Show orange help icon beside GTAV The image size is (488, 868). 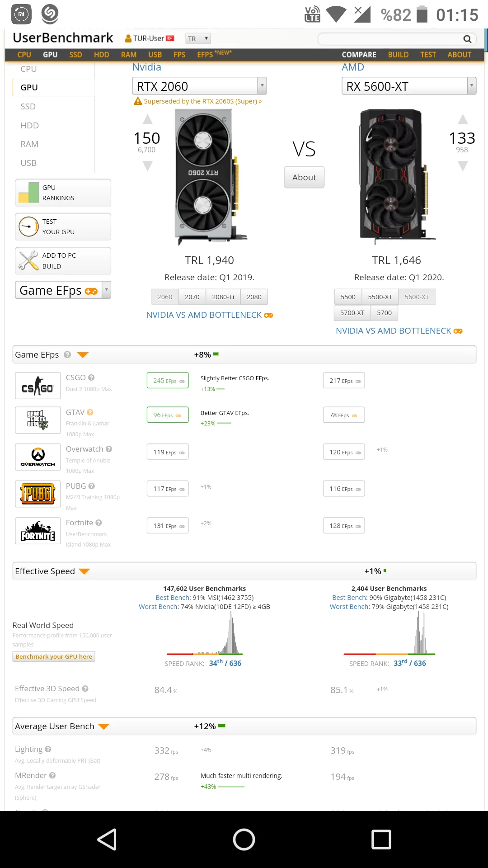tap(90, 412)
